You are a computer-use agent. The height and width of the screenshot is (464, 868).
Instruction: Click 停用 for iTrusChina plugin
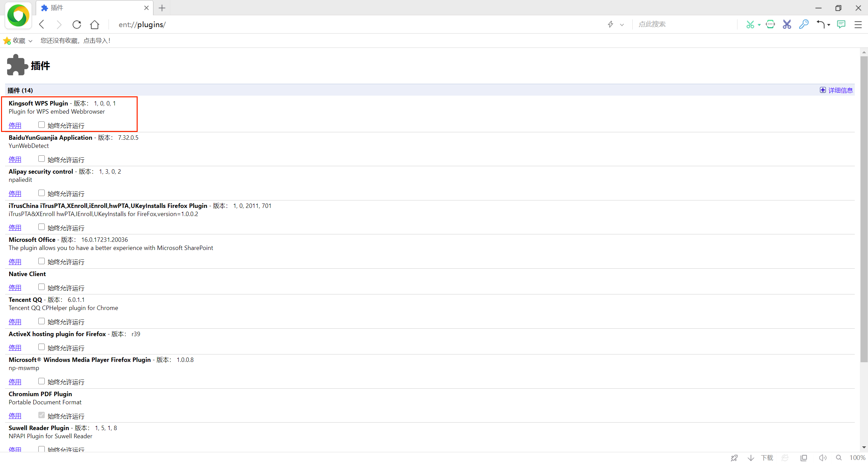pos(15,228)
